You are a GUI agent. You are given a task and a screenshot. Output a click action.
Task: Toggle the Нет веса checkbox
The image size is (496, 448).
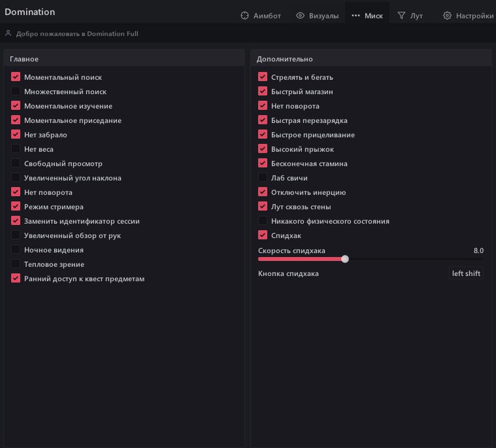16,149
